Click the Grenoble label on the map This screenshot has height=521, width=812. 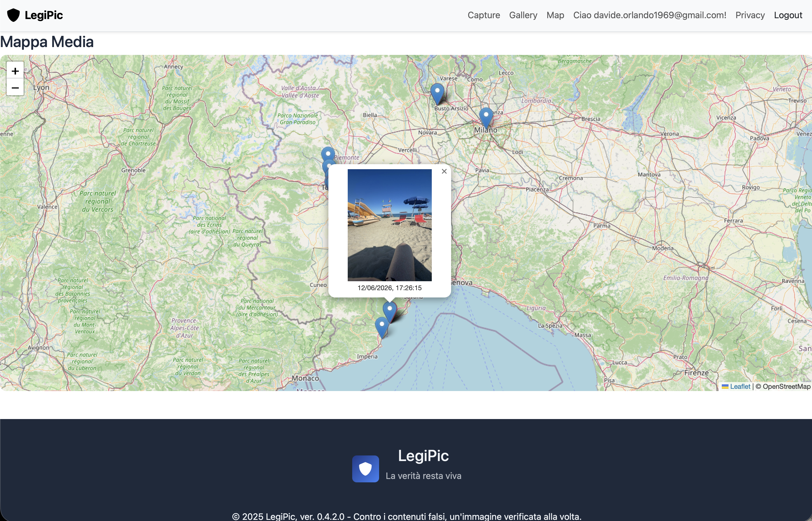[x=133, y=170]
